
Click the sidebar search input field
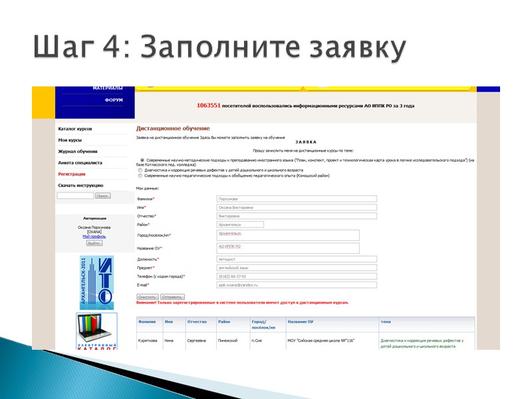pos(75,196)
